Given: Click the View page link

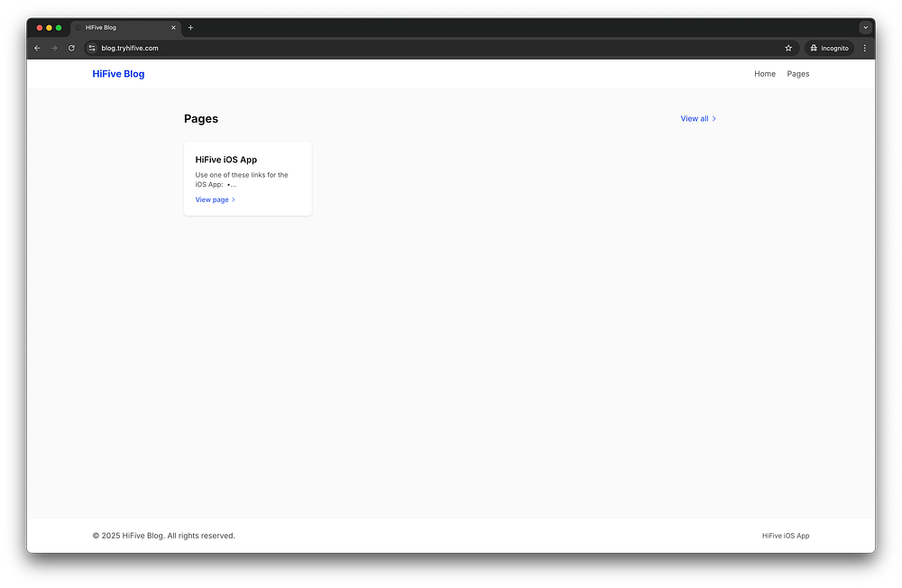Looking at the screenshot, I should 216,199.
